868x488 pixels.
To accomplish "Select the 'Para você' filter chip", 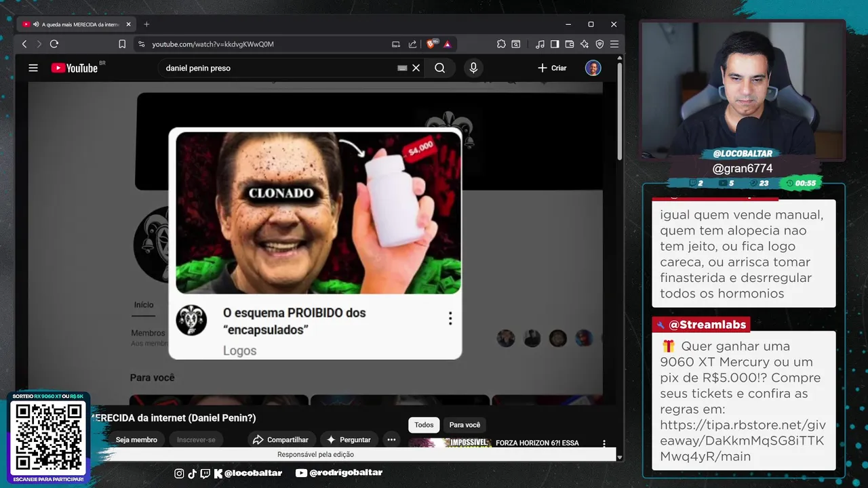I will click(465, 425).
